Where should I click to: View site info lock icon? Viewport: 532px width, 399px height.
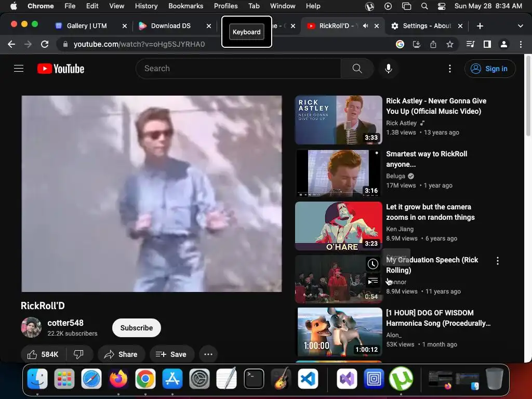pyautogui.click(x=65, y=44)
